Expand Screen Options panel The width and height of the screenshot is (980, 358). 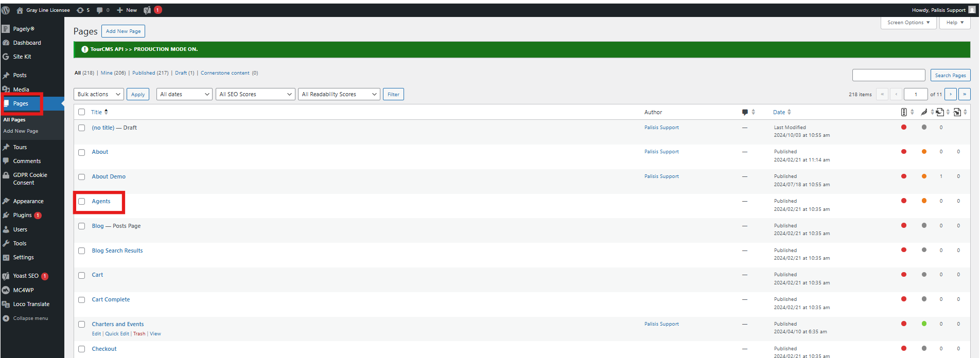pyautogui.click(x=908, y=23)
